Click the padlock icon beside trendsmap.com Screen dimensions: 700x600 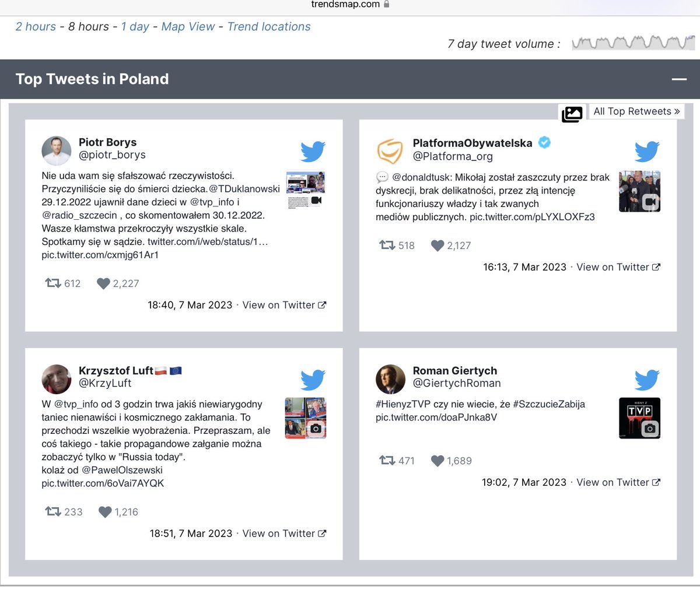[386, 4]
